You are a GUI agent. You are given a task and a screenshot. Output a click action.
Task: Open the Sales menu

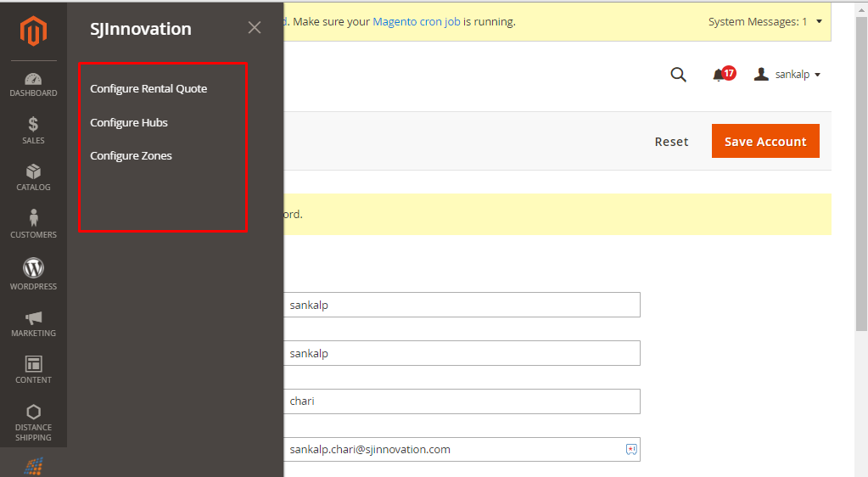[x=33, y=131]
